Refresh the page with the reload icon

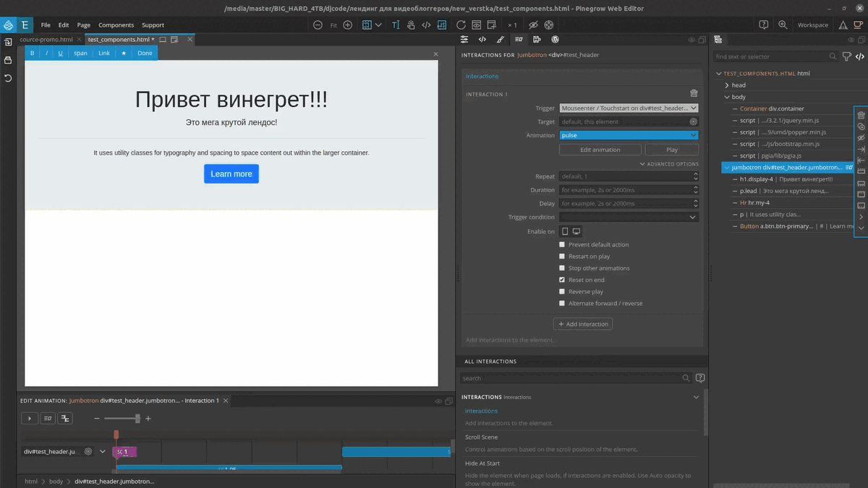(461, 25)
